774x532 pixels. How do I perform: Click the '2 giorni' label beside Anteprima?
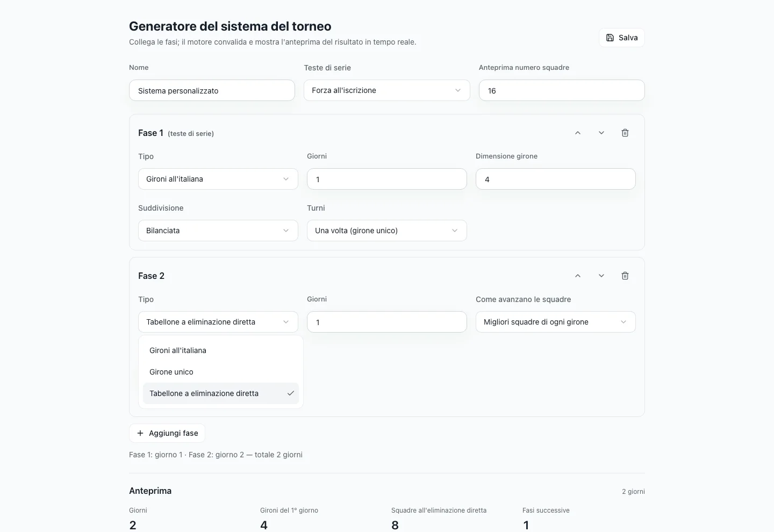coord(633,491)
